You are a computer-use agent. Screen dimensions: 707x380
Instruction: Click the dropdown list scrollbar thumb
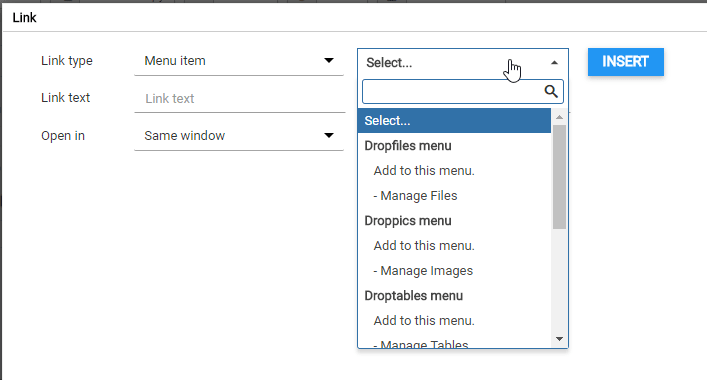pyautogui.click(x=560, y=177)
